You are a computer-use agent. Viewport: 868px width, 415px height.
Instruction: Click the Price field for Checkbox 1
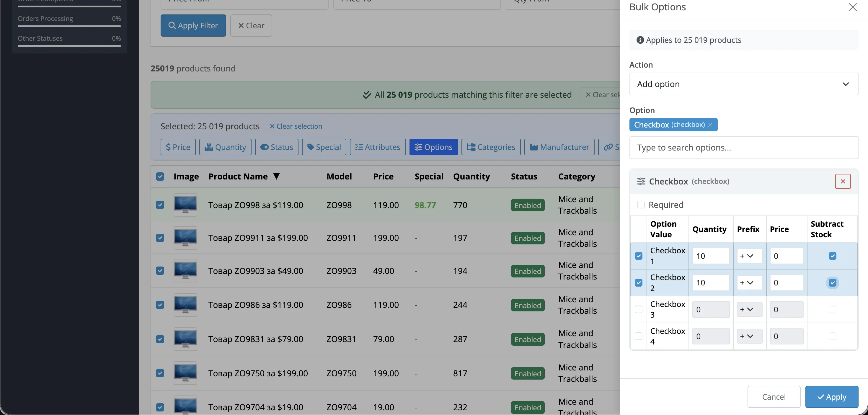pyautogui.click(x=787, y=256)
